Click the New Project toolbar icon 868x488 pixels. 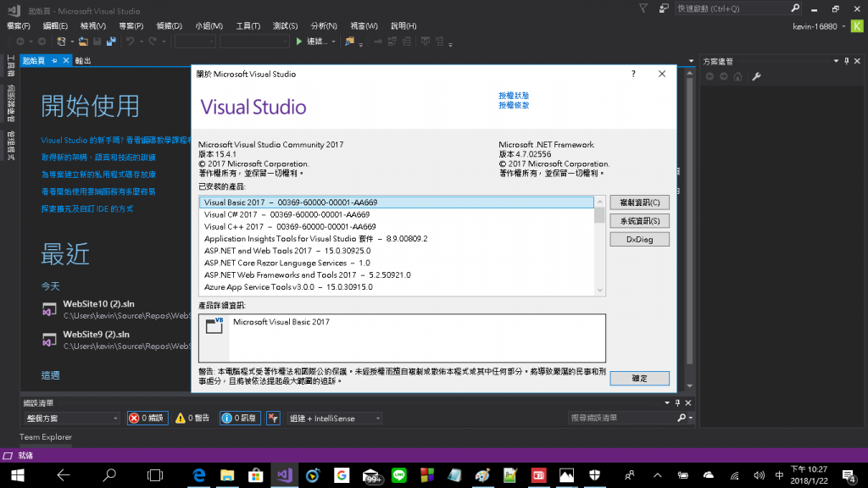click(x=61, y=42)
